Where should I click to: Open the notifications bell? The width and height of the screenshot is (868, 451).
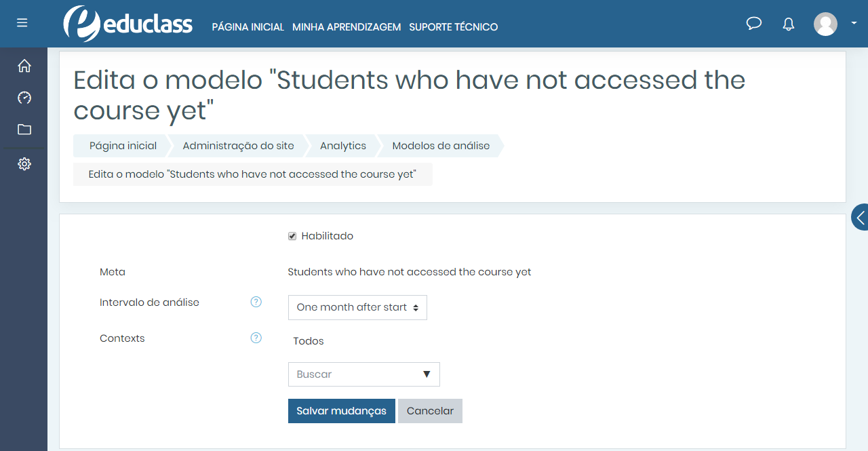click(x=788, y=23)
